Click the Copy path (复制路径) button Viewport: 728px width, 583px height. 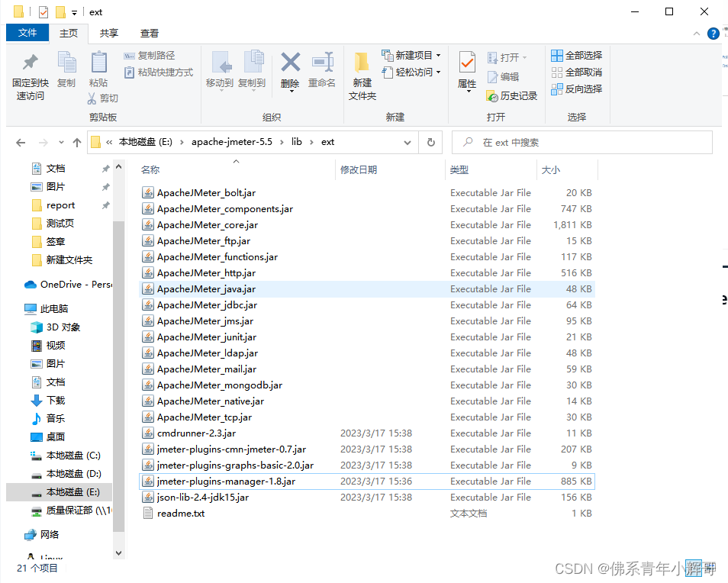149,56
